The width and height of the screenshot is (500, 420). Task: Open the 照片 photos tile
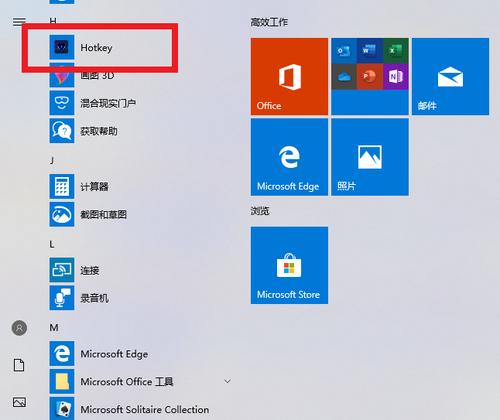[x=370, y=157]
